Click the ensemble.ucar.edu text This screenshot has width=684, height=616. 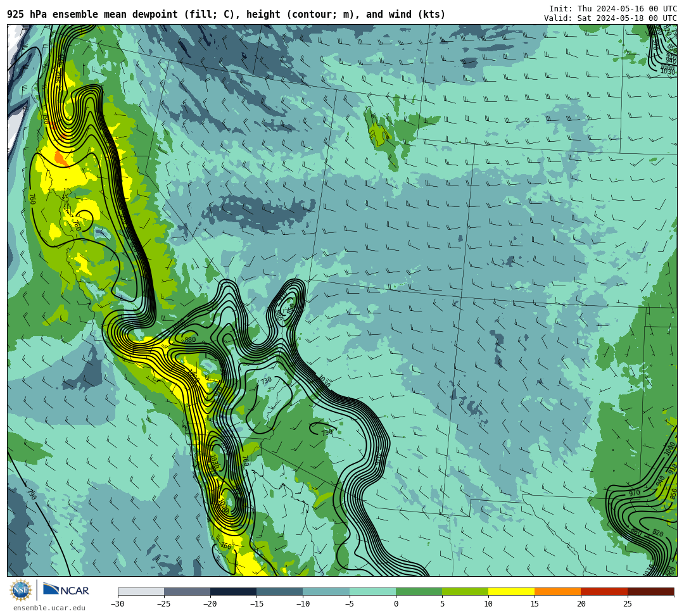coord(49,608)
